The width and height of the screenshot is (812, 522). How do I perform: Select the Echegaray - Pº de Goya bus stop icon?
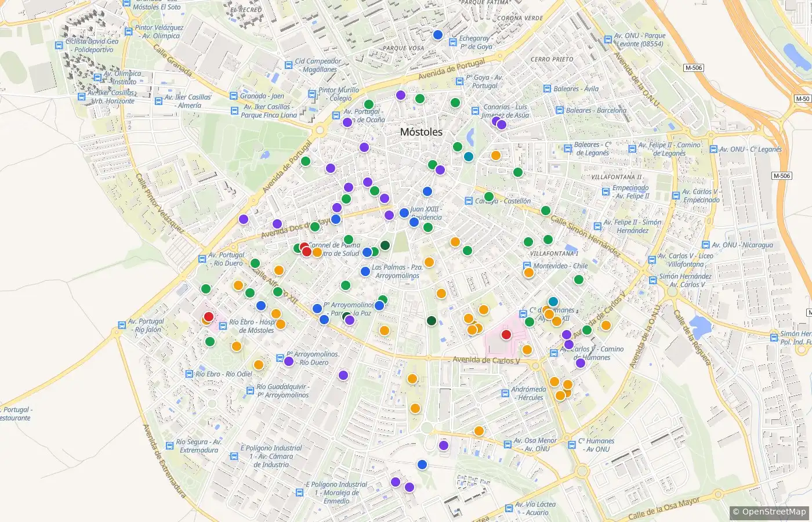tap(453, 43)
